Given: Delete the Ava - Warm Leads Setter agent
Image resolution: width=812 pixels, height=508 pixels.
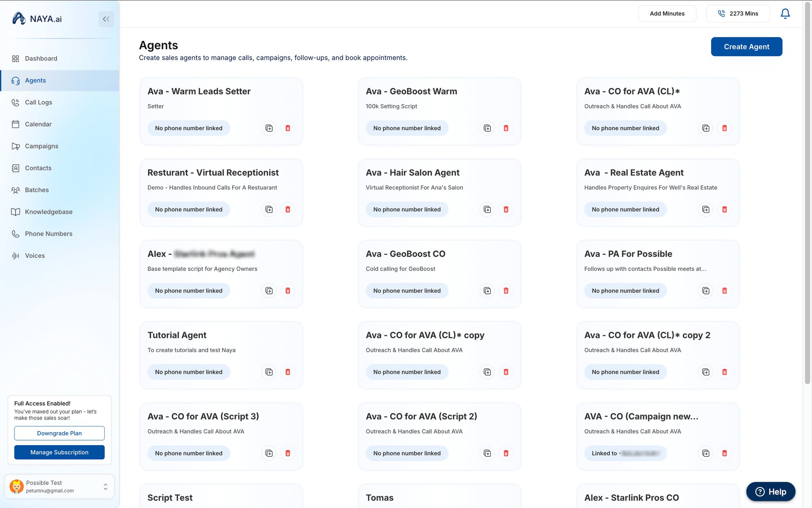Looking at the screenshot, I should click(288, 128).
